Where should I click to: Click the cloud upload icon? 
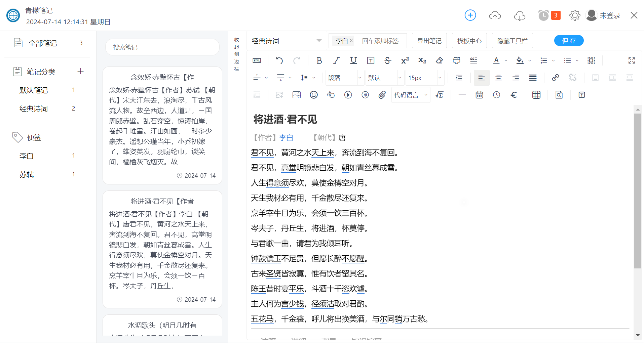pos(495,15)
